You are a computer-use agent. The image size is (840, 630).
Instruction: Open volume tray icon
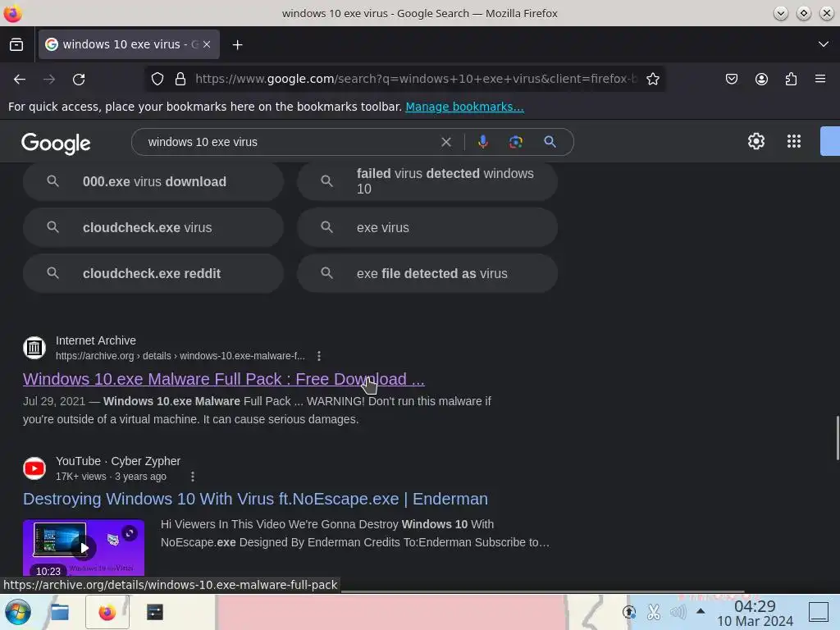click(x=678, y=612)
